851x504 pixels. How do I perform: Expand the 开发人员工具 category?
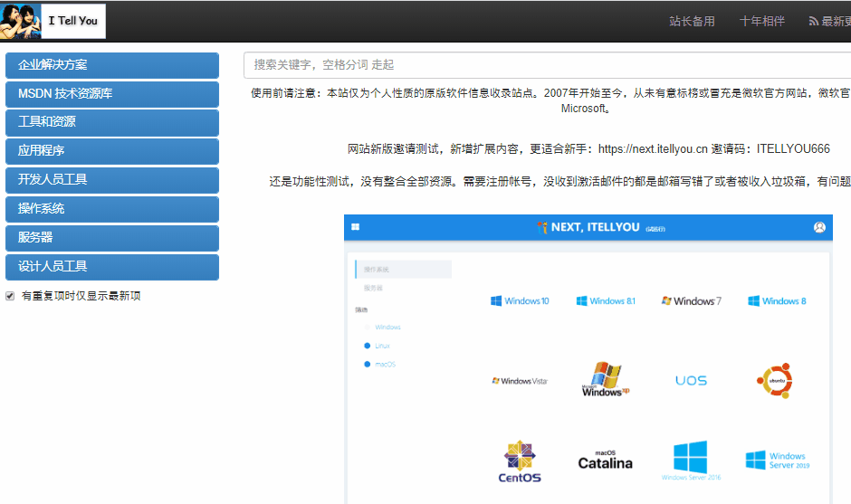[x=112, y=179]
